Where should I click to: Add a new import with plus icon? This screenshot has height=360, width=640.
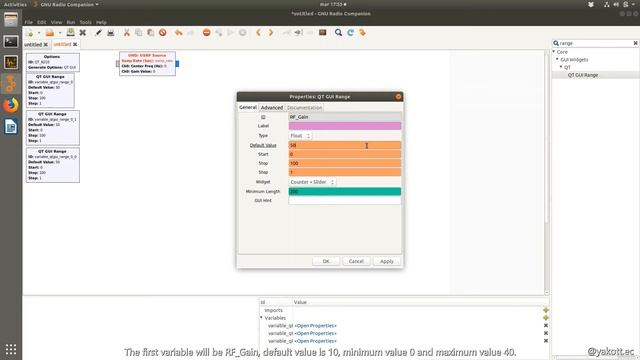[546, 310]
